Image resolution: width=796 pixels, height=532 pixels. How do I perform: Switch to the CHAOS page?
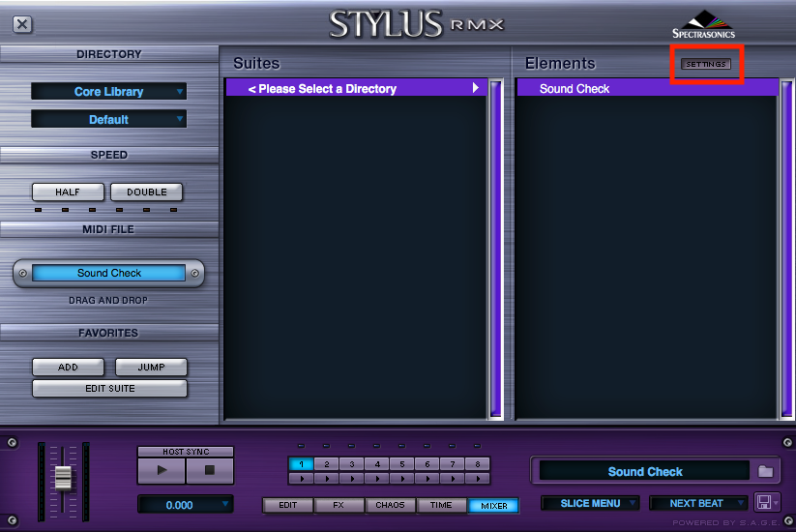(x=390, y=505)
